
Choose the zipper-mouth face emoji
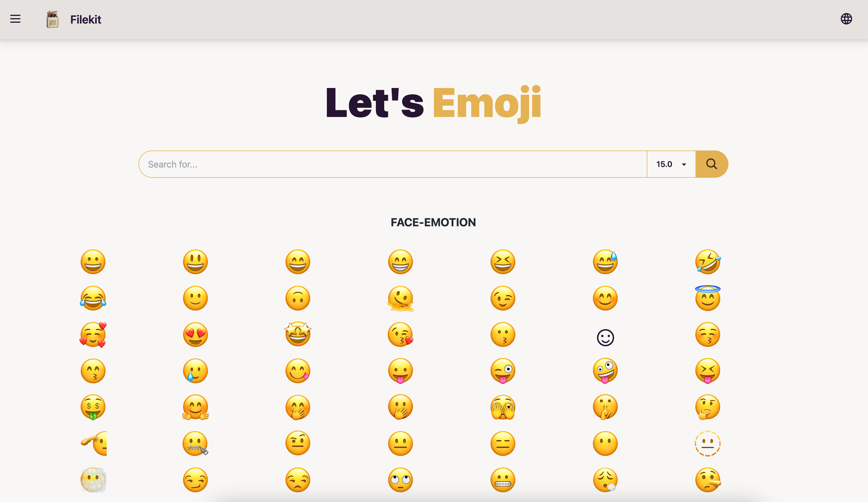click(x=195, y=444)
